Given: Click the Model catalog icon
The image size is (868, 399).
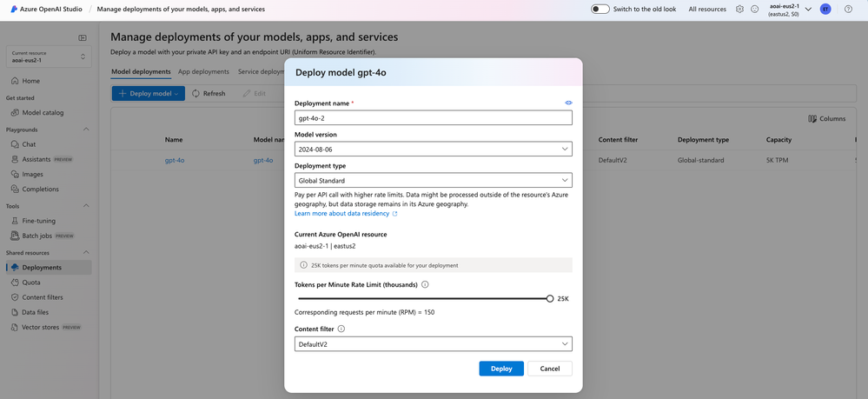Looking at the screenshot, I should pyautogui.click(x=15, y=112).
